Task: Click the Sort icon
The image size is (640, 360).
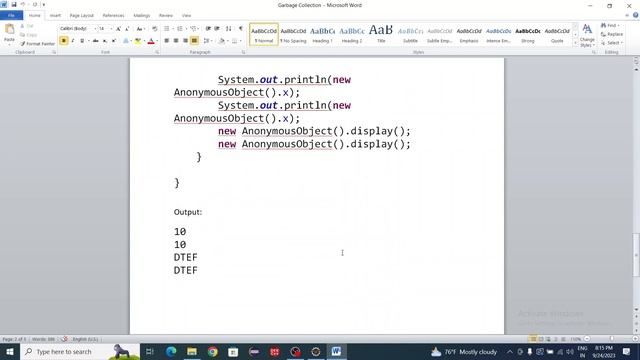Action: click(x=229, y=29)
